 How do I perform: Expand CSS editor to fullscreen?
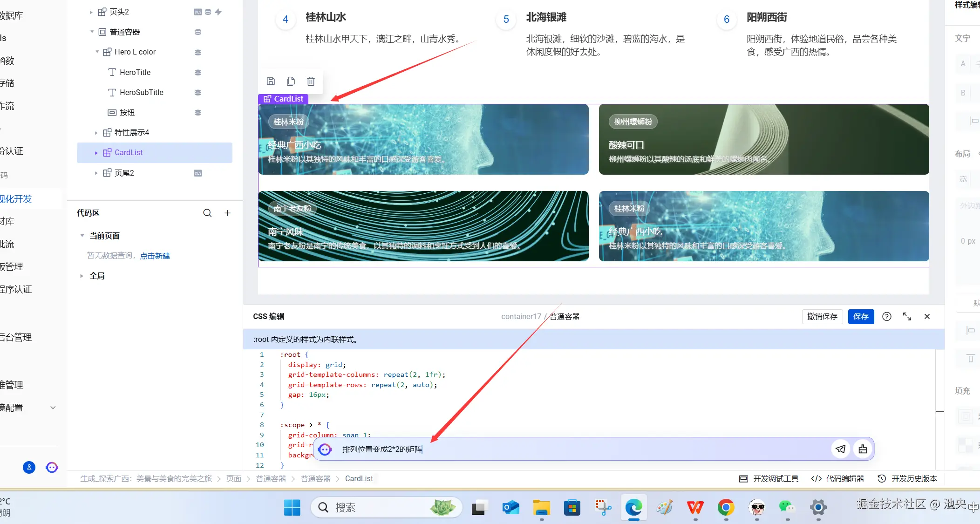click(907, 316)
